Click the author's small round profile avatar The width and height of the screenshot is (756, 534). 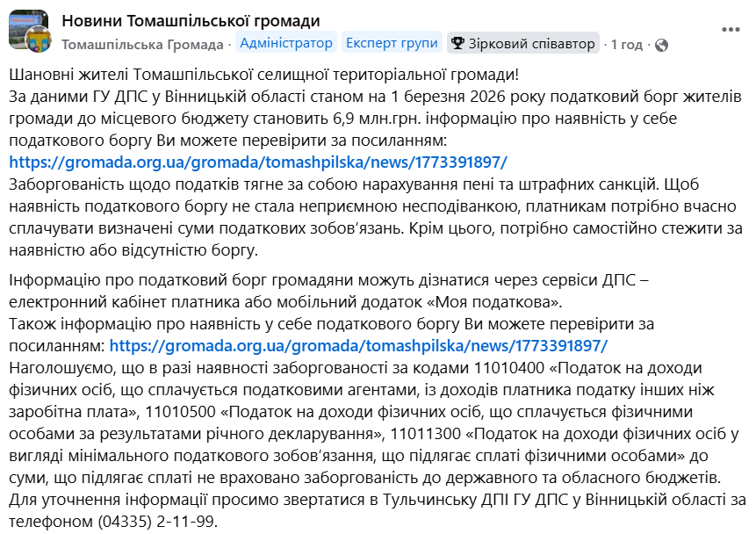(40, 40)
